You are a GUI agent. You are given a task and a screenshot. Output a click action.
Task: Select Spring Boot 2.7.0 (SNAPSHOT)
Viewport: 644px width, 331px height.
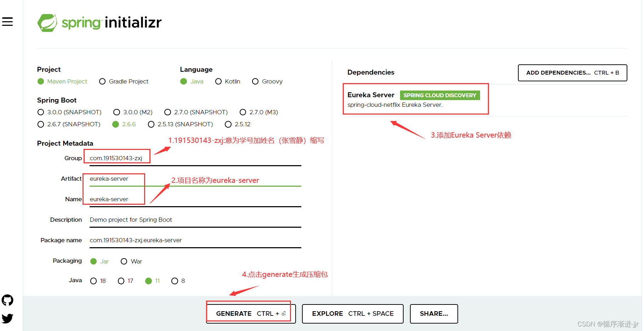pos(167,112)
